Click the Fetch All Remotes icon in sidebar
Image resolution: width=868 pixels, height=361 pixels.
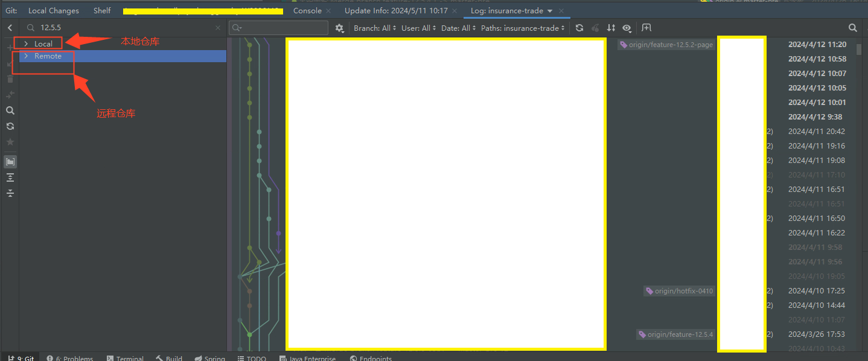pyautogui.click(x=10, y=126)
